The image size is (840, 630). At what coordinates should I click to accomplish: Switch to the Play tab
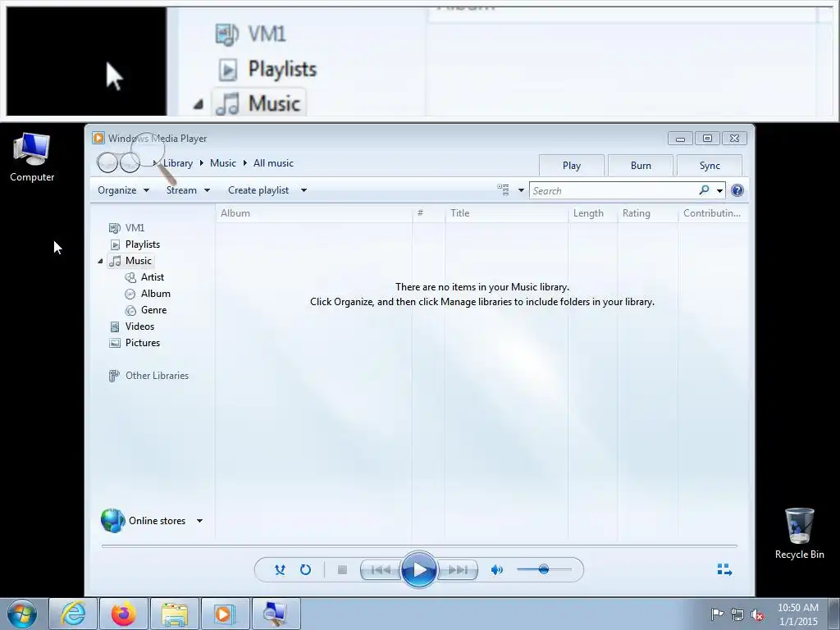[x=572, y=166]
